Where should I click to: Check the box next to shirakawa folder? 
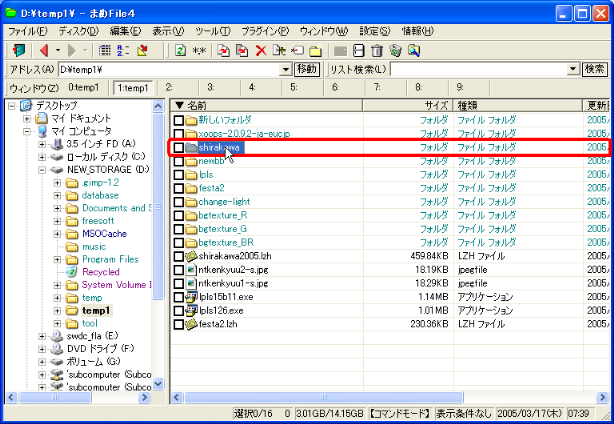click(x=179, y=148)
